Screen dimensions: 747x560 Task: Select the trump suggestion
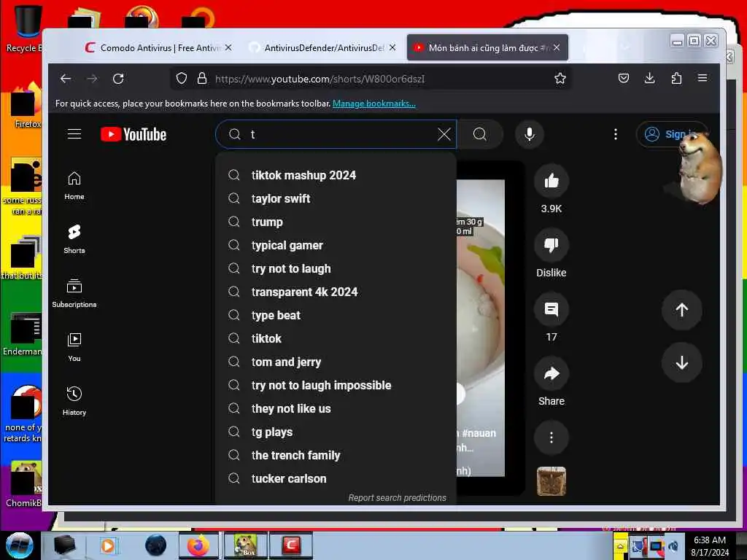(x=336, y=222)
